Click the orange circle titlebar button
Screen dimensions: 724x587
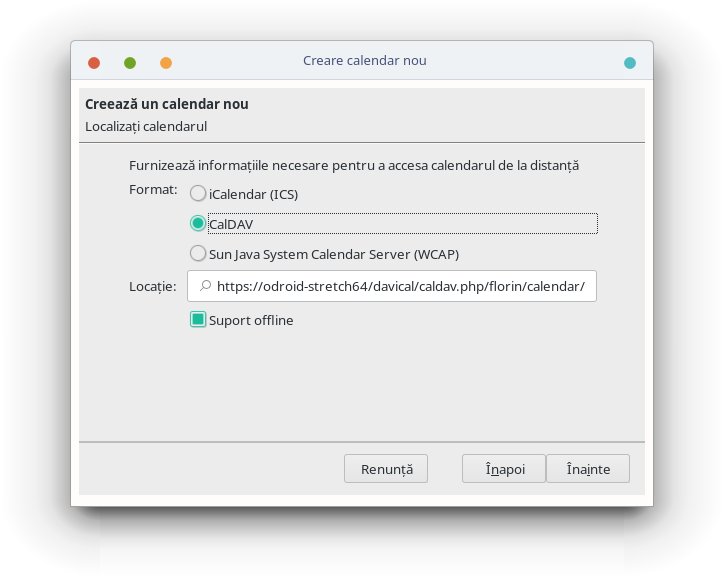tap(166, 63)
